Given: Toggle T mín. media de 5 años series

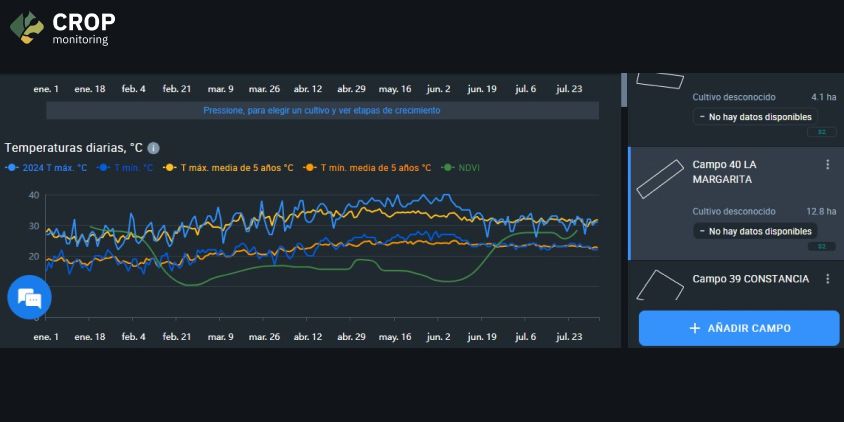Looking at the screenshot, I should tap(368, 168).
